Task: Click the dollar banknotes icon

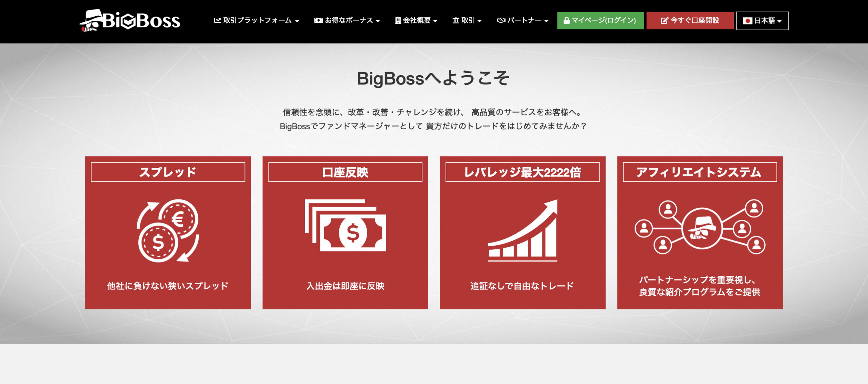Action: click(x=345, y=226)
